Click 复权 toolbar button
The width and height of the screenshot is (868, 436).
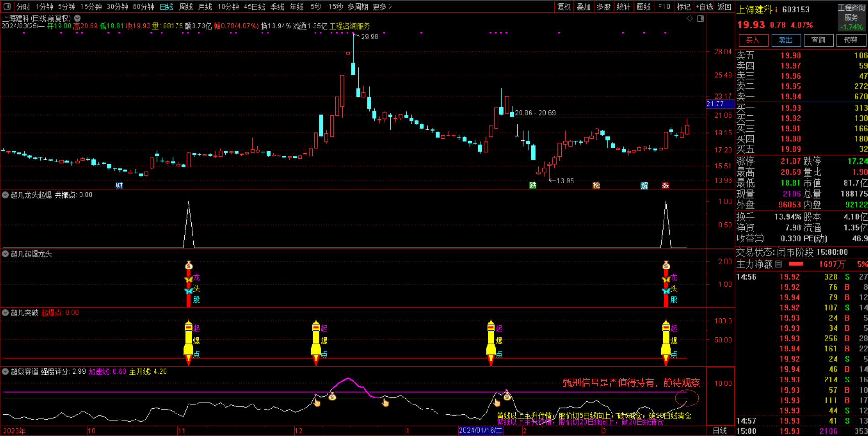pos(564,7)
